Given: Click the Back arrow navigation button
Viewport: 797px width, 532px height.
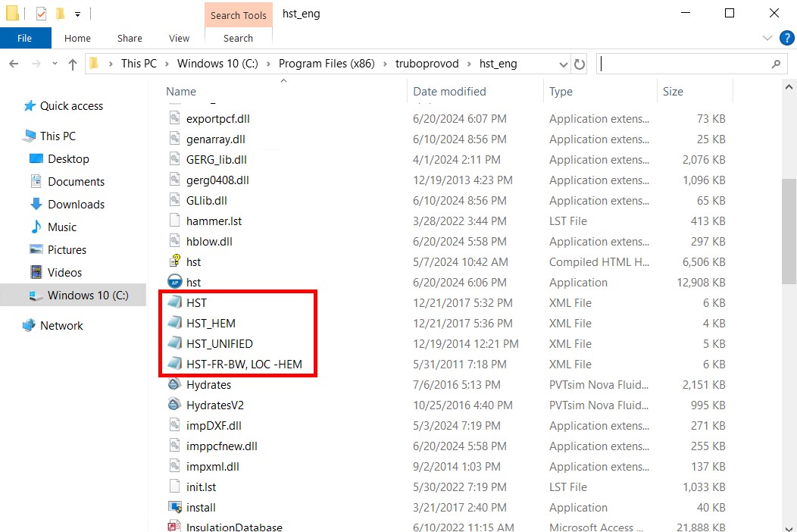Looking at the screenshot, I should pos(14,64).
